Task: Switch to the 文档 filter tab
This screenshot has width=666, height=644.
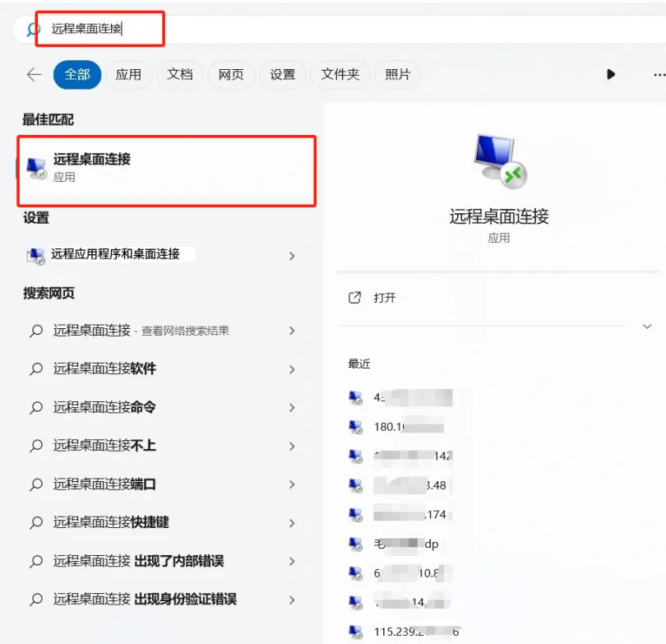Action: click(x=180, y=75)
